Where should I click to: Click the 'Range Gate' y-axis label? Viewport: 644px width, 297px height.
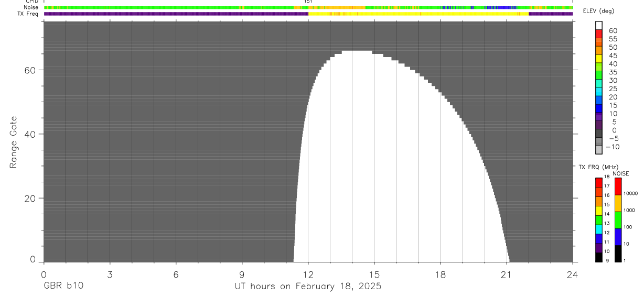pos(14,142)
